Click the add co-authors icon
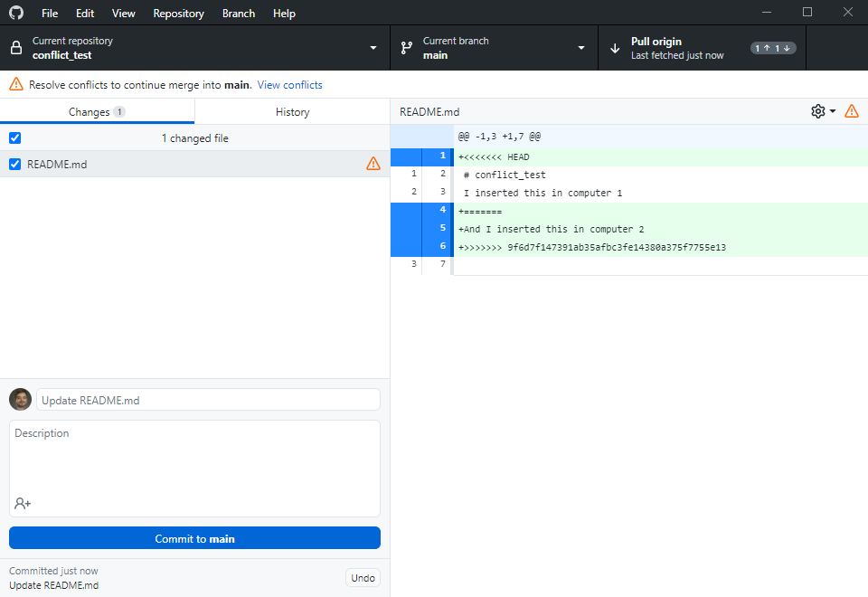 click(x=23, y=503)
